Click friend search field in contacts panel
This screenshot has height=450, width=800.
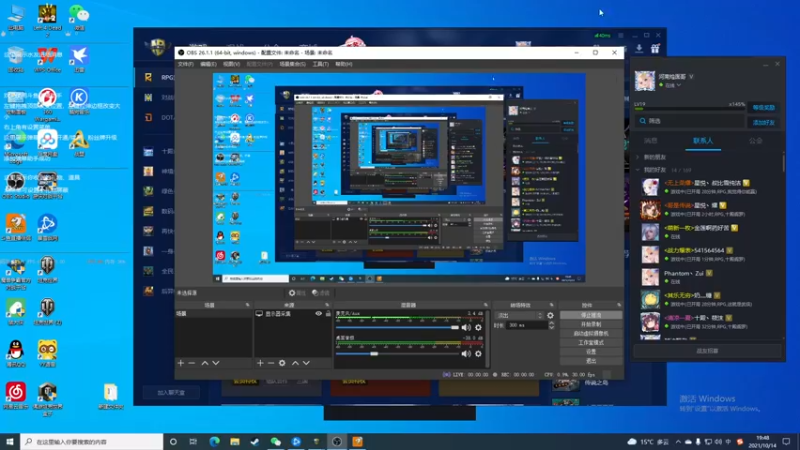point(689,121)
